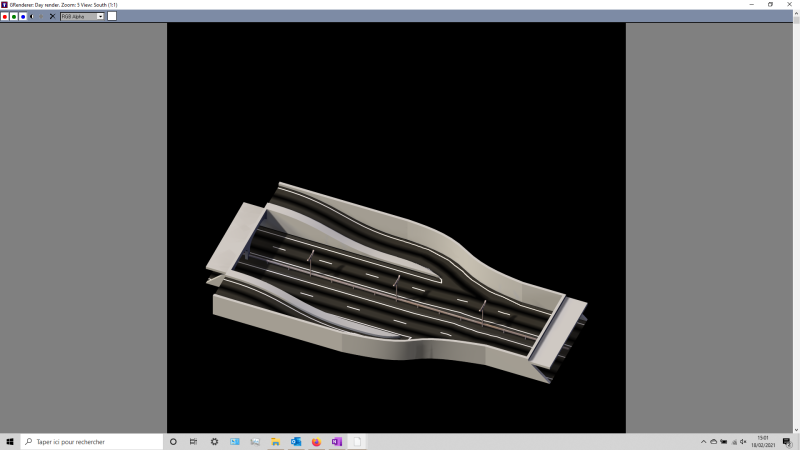Switch to the blank document taskbar app
Screen dimensions: 800x450
pos(357,442)
